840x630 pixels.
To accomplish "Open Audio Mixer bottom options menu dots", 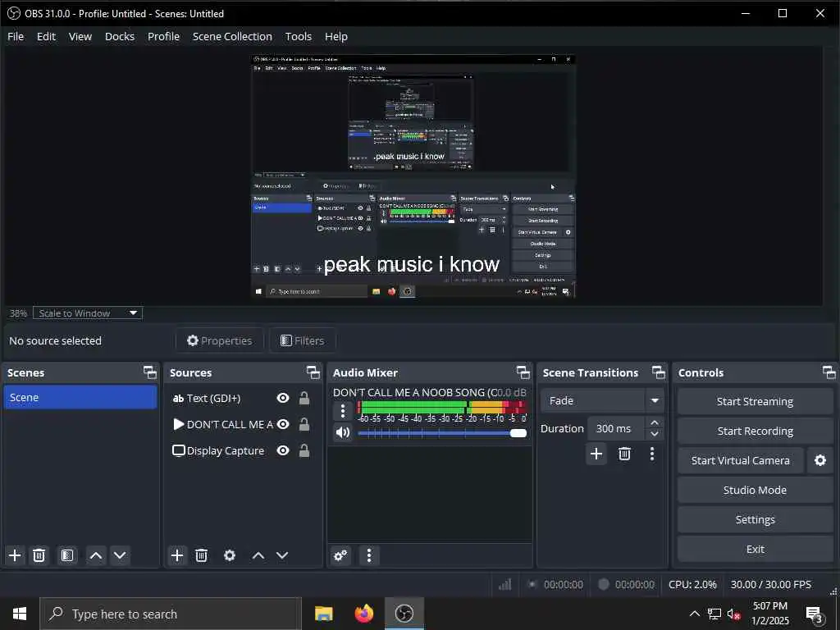I will [x=368, y=555].
